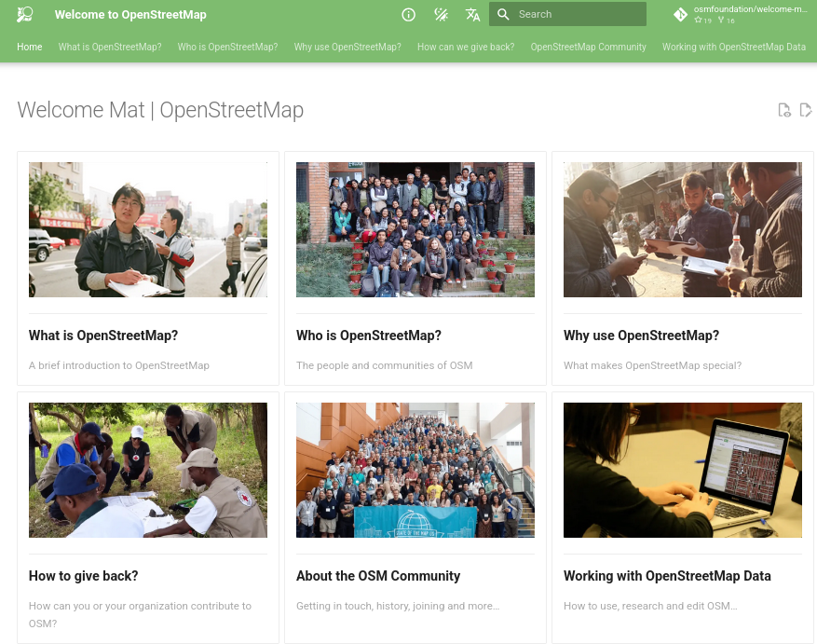Click the laptop photo for Working with Data
Image resolution: width=817 pixels, height=644 pixels.
tap(682, 470)
